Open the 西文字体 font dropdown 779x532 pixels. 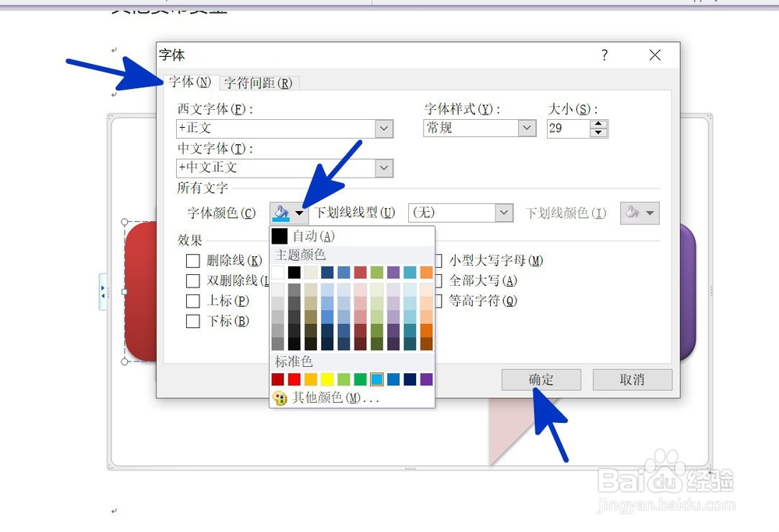click(x=382, y=128)
